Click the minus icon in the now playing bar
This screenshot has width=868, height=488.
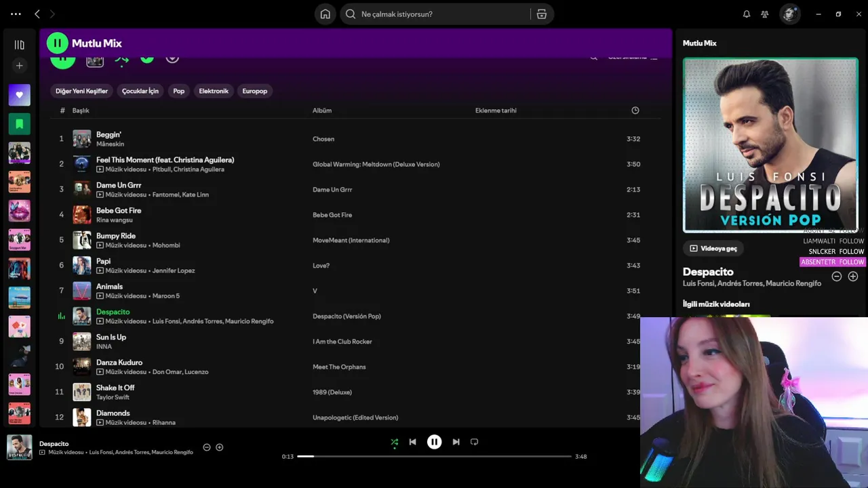(207, 447)
